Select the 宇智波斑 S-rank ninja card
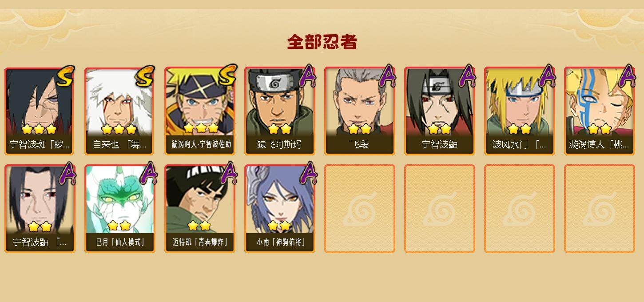This screenshot has width=644, height=302. click(40, 111)
